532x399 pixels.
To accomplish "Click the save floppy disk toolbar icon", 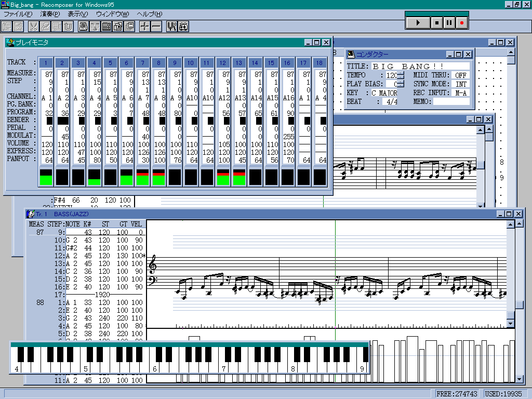I will click(x=18, y=26).
